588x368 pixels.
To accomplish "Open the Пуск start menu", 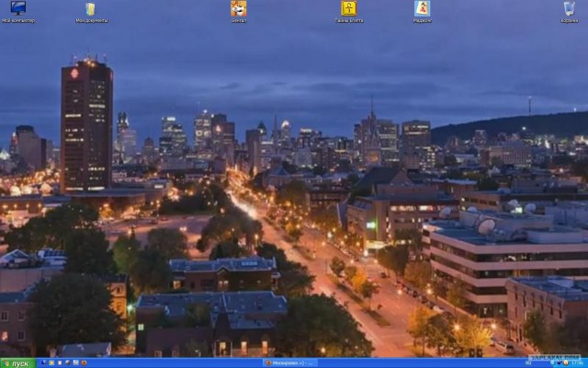I will tap(18, 363).
